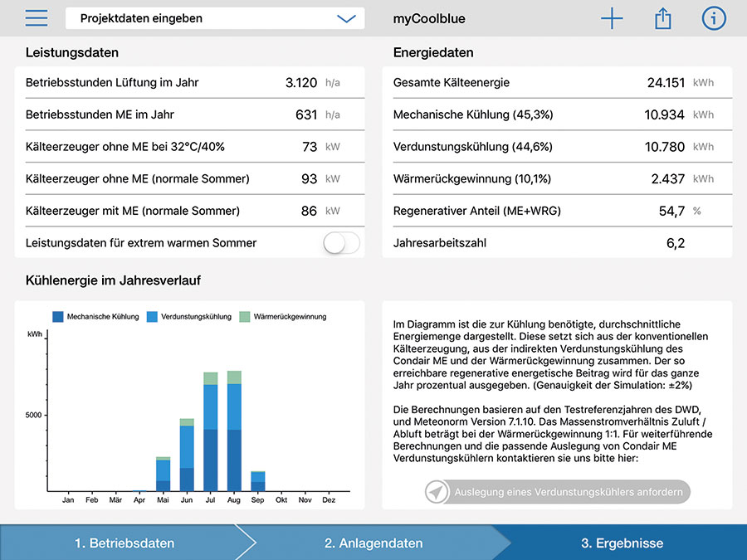The width and height of the screenshot is (747, 560).
Task: Click Mechanische Kühlung (45,3%) label
Action: pyautogui.click(x=473, y=114)
